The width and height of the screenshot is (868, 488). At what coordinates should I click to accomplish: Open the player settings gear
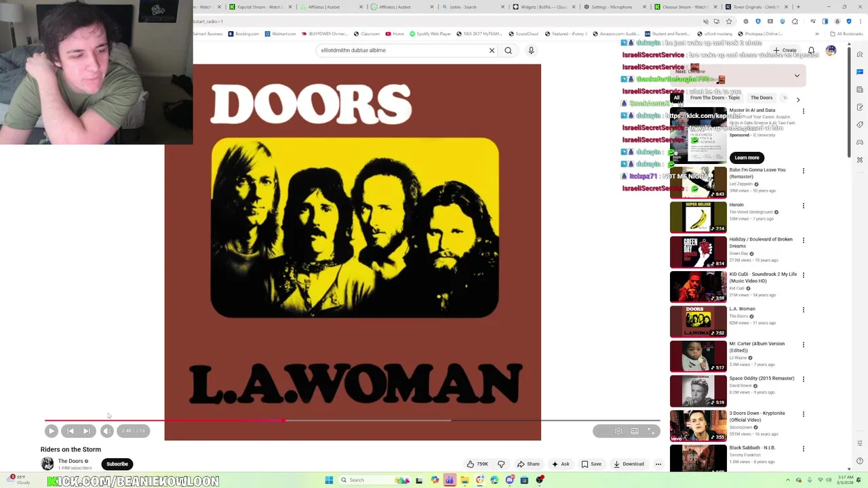618,431
